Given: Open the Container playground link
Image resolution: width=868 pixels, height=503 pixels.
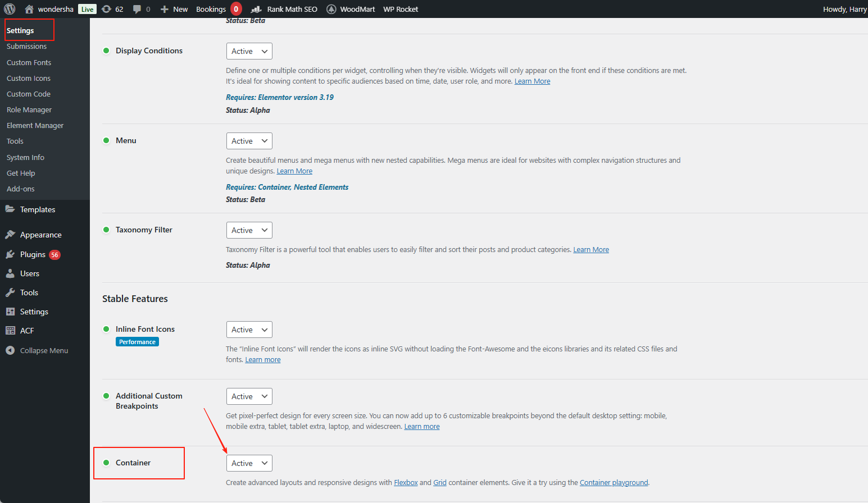Looking at the screenshot, I should (613, 482).
